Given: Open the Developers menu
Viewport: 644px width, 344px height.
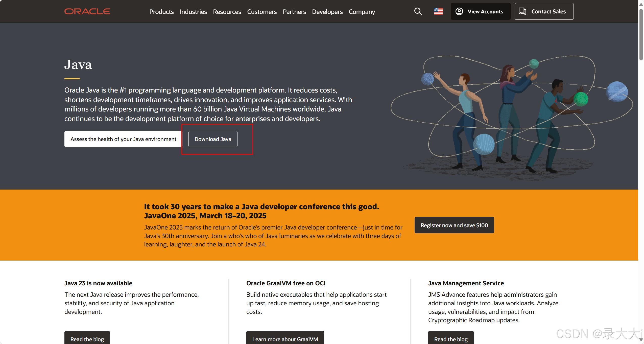Looking at the screenshot, I should (327, 12).
